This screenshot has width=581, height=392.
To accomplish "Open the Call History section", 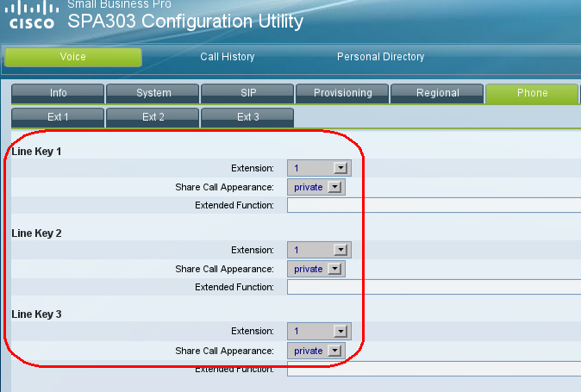I will (228, 57).
